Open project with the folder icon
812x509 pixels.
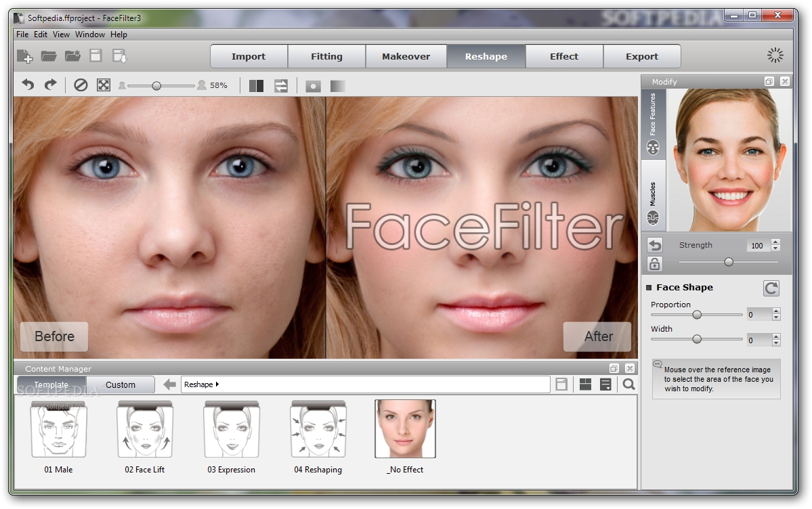click(x=49, y=56)
